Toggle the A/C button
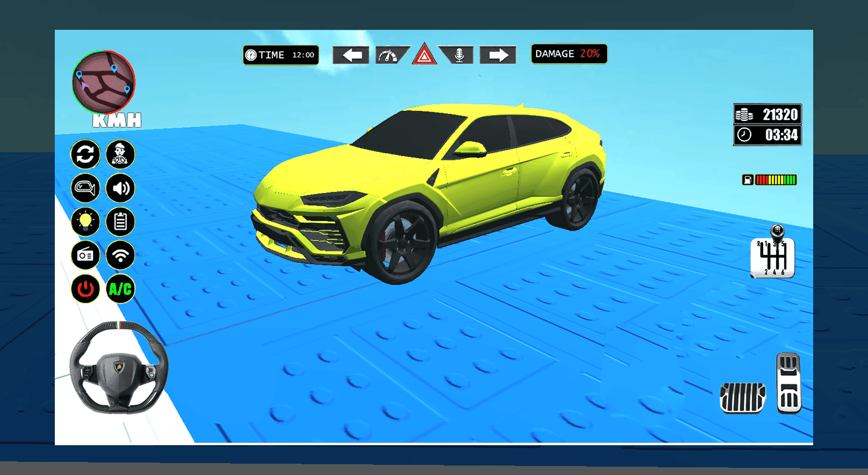Viewport: 868px width, 475px height. (120, 290)
